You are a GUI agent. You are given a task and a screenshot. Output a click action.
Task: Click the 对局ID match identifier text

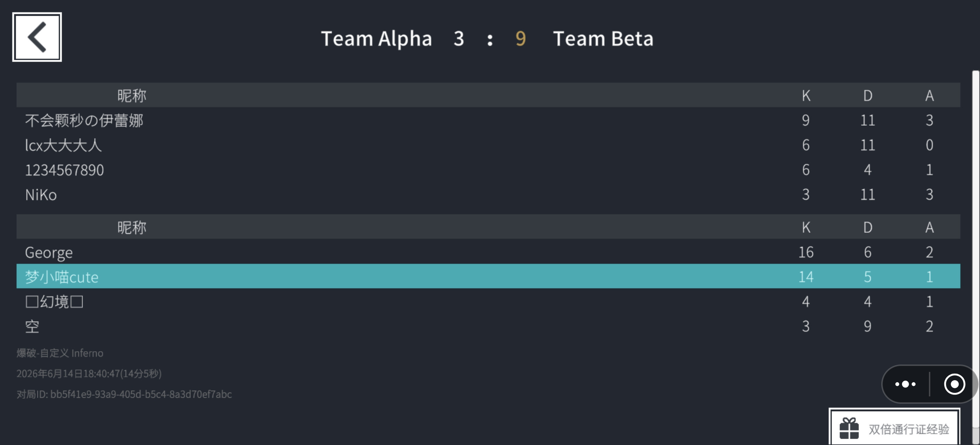point(124,394)
